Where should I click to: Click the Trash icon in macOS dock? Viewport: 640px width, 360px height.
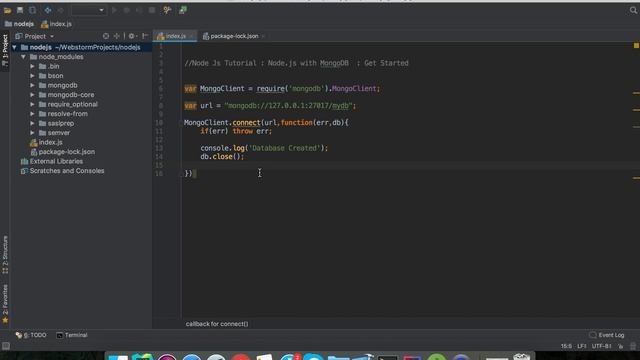pyautogui.click(x=522, y=357)
